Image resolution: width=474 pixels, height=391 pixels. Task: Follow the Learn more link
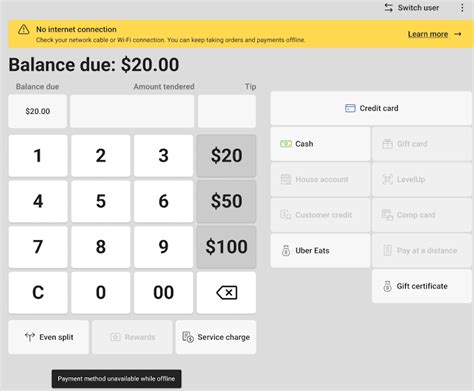pos(435,34)
